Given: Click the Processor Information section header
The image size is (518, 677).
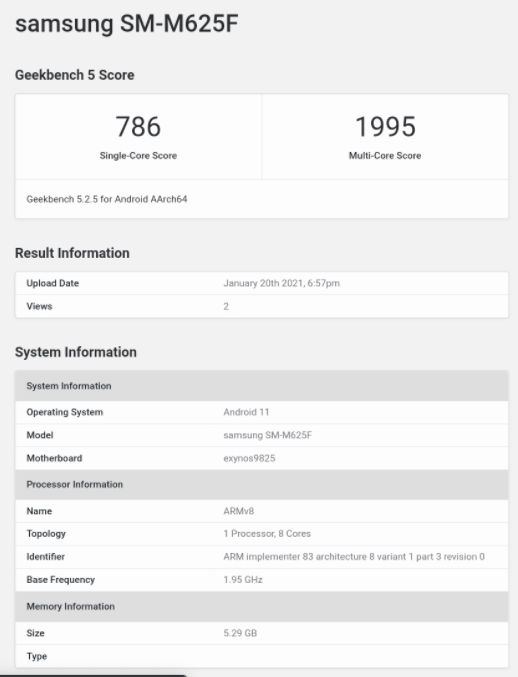Looking at the screenshot, I should point(262,484).
